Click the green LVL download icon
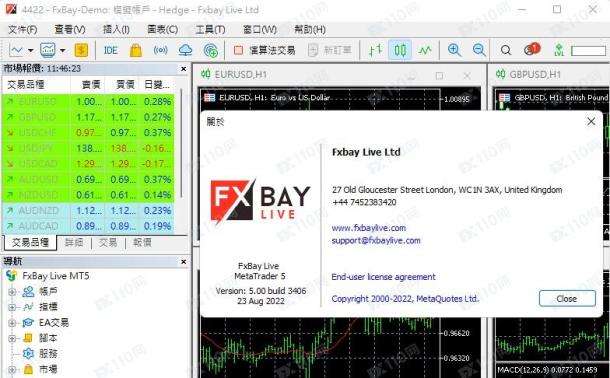The image size is (610, 378). [x=559, y=50]
